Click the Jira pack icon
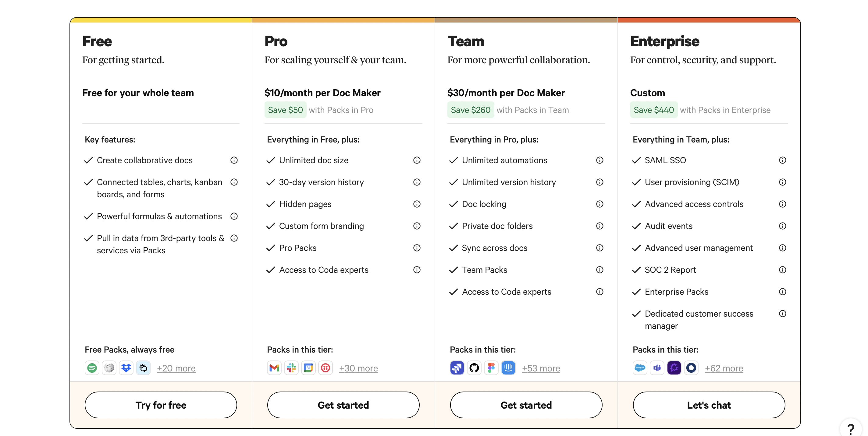868x436 pixels. pos(457,368)
